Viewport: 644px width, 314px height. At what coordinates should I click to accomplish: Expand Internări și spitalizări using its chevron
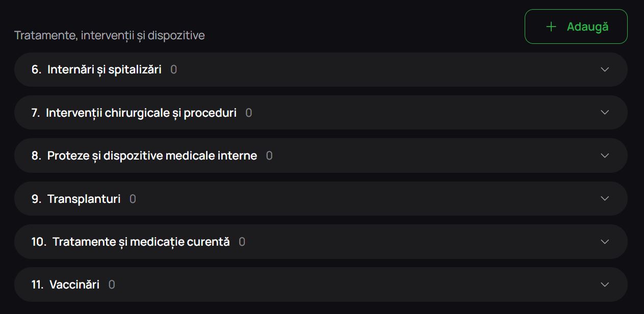pos(605,69)
